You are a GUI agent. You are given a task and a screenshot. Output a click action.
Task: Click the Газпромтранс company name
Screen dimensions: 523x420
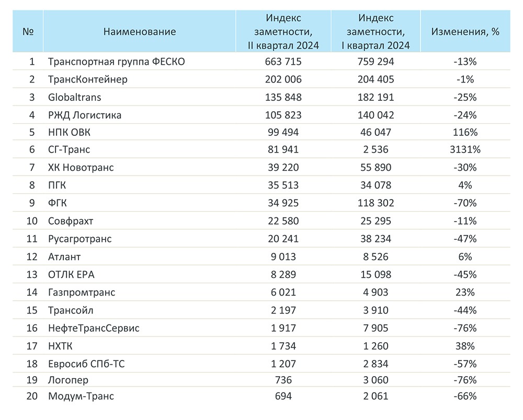click(x=81, y=293)
